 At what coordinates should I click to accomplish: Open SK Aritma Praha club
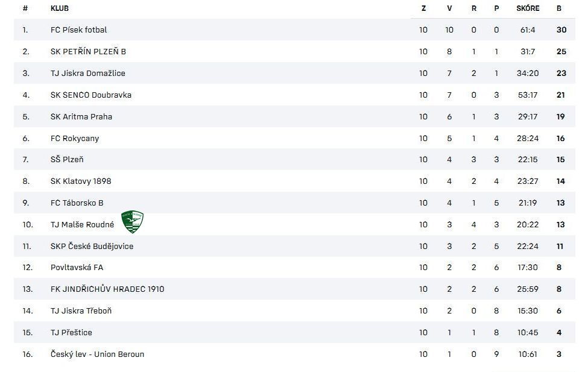click(81, 116)
